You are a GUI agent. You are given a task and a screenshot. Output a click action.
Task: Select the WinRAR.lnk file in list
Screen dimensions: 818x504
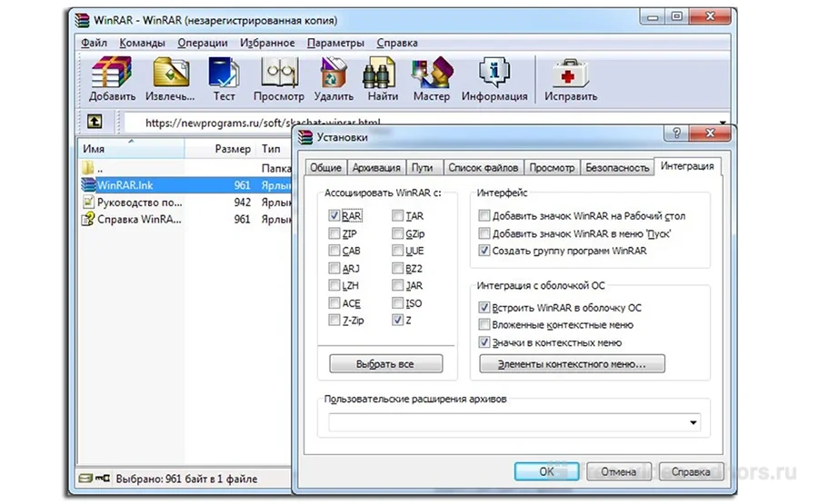point(125,184)
